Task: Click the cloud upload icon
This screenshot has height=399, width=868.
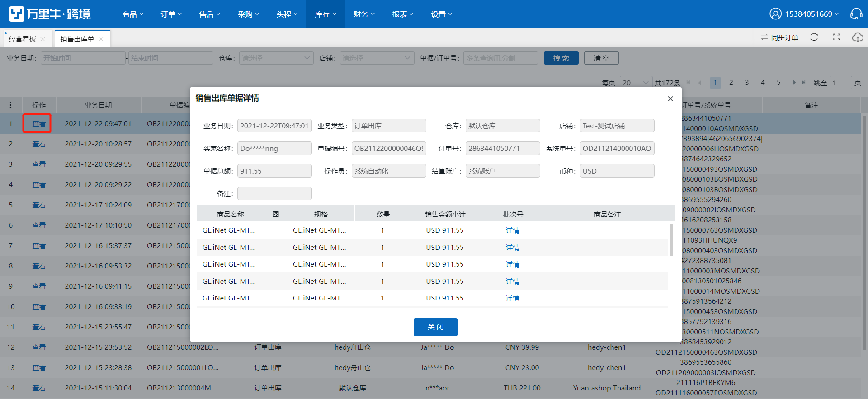Action: [x=858, y=38]
